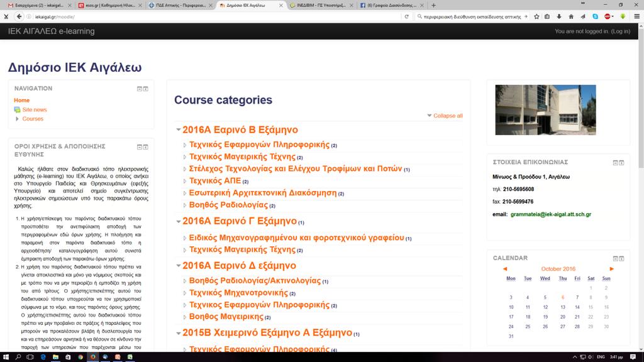This screenshot has height=362, width=644.
Task: Collapse the 2016Α Εαρινό Δ εξάμηνο category
Action: pyautogui.click(x=178, y=266)
